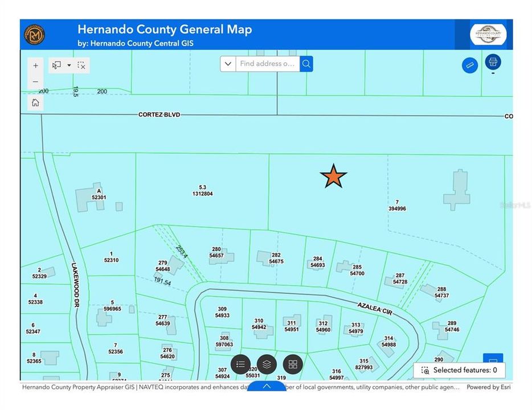Image resolution: width=532 pixels, height=410 pixels.
Task: Open the search category dropdown
Action: (x=227, y=64)
